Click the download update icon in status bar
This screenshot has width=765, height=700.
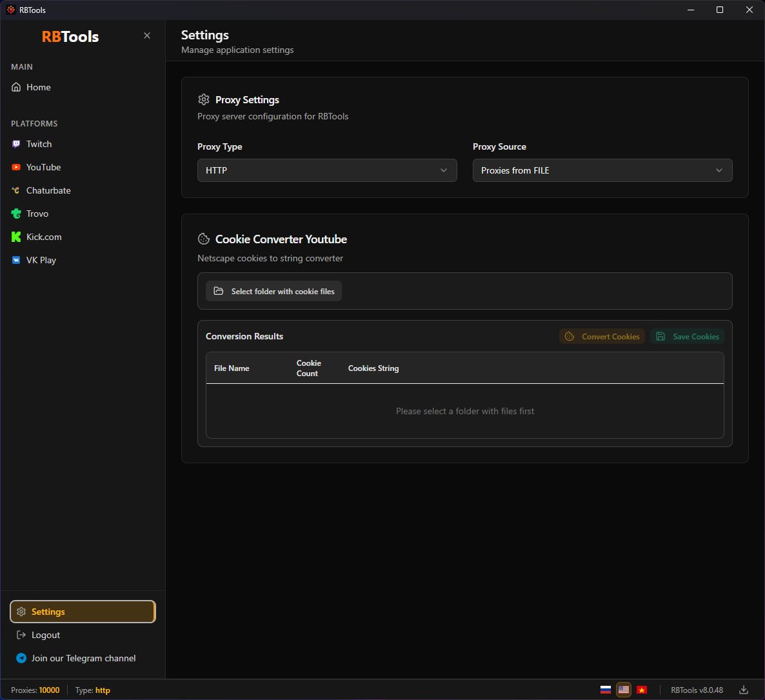pos(744,690)
